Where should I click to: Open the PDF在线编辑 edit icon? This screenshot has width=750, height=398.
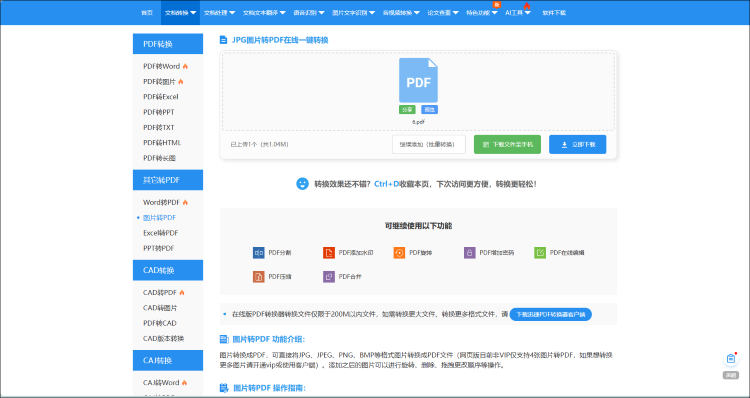[540, 253]
